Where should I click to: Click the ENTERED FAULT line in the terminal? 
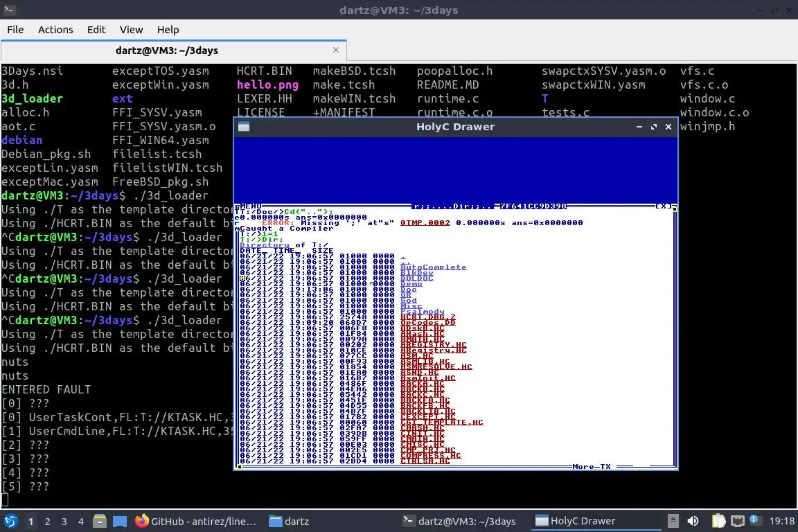click(x=46, y=390)
